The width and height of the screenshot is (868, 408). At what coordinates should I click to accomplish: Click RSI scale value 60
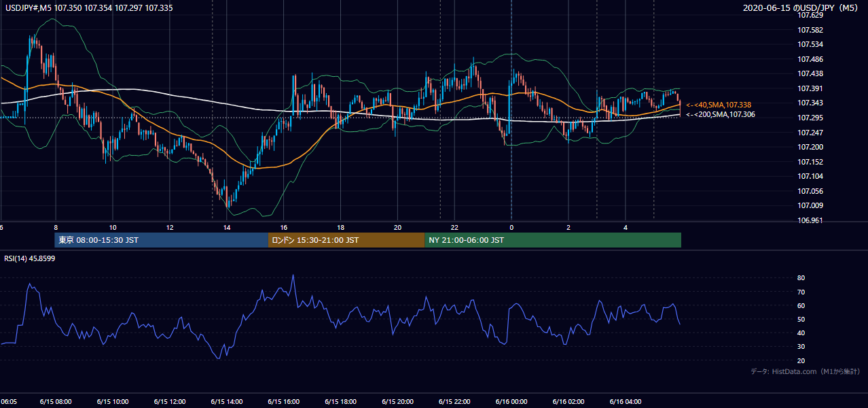point(801,305)
